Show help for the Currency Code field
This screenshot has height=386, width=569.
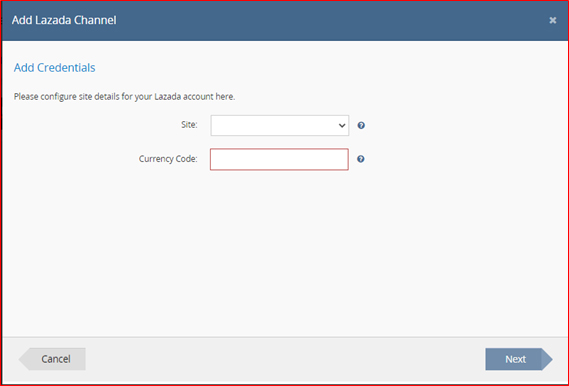[361, 159]
